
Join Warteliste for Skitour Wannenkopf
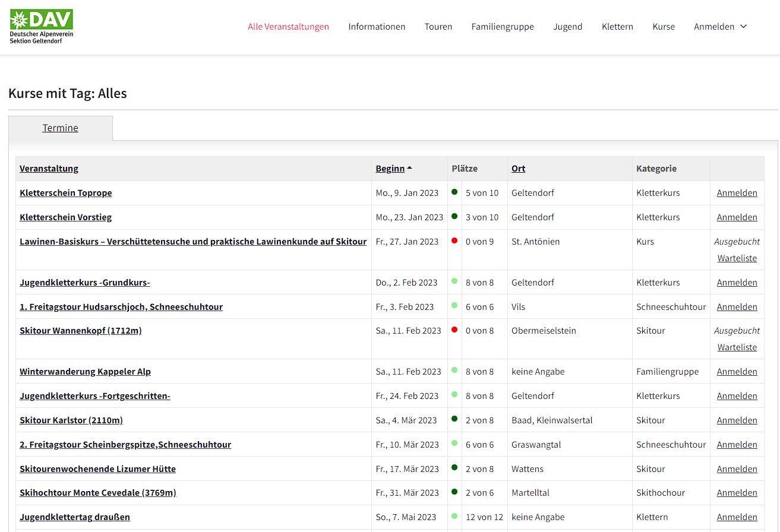[737, 347]
